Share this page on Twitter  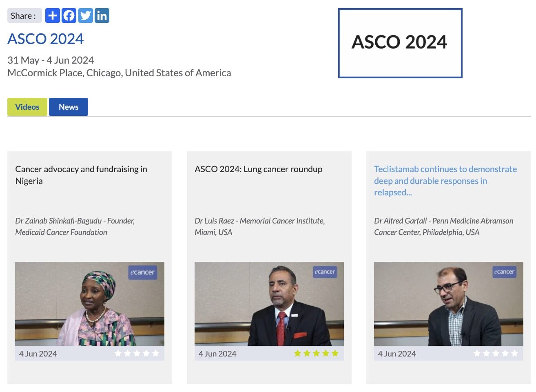click(x=86, y=16)
